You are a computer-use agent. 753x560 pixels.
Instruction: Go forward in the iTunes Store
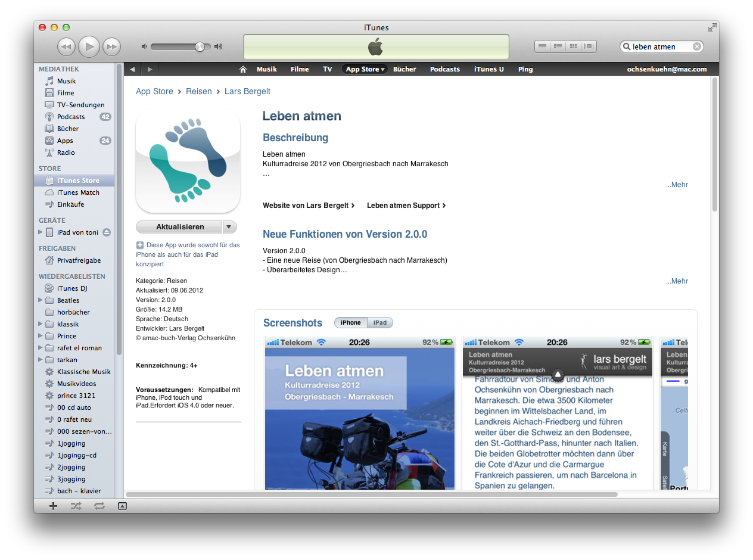coord(150,69)
